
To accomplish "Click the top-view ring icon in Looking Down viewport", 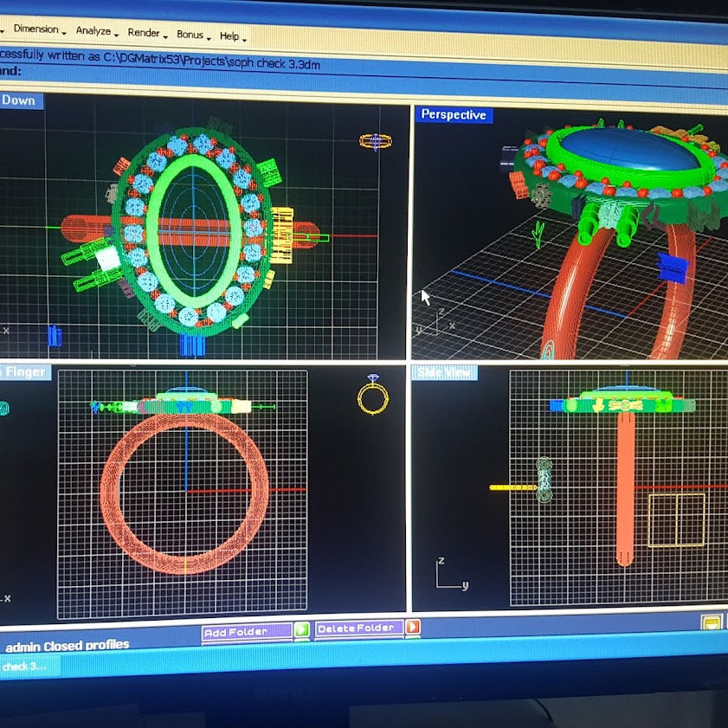I will pyautogui.click(x=375, y=140).
